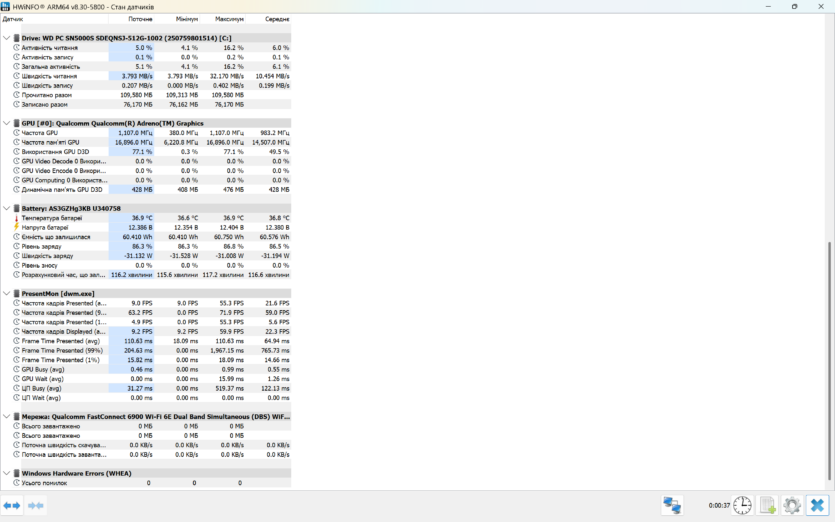Open the remote monitoring computers icon
This screenshot has width=835, height=522.
pos(672,505)
